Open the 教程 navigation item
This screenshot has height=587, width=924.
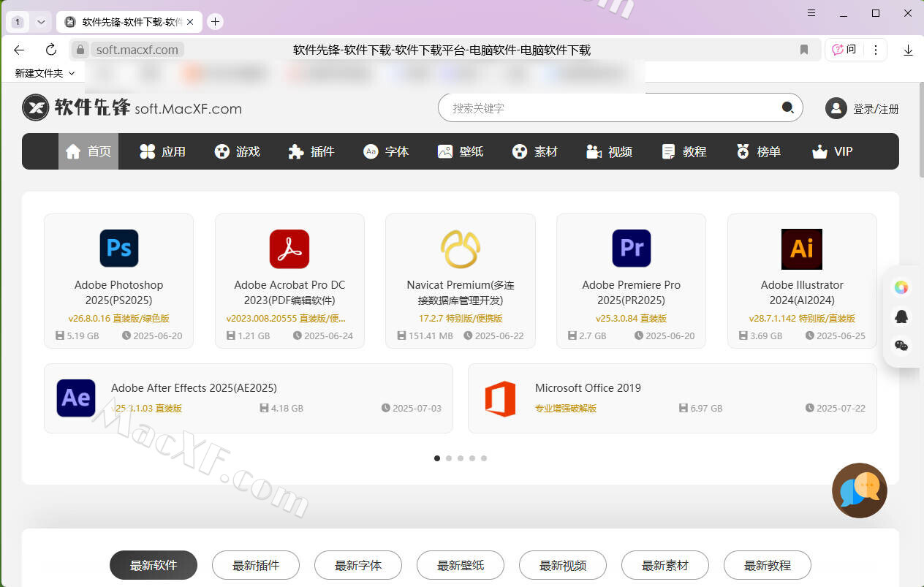point(684,151)
